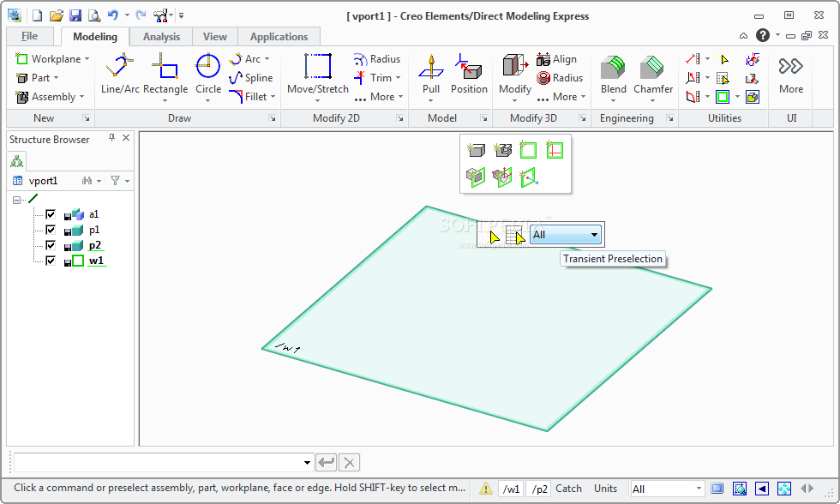Image resolution: width=840 pixels, height=504 pixels.
Task: Select the a1 assembly in tree
Action: coord(93,214)
